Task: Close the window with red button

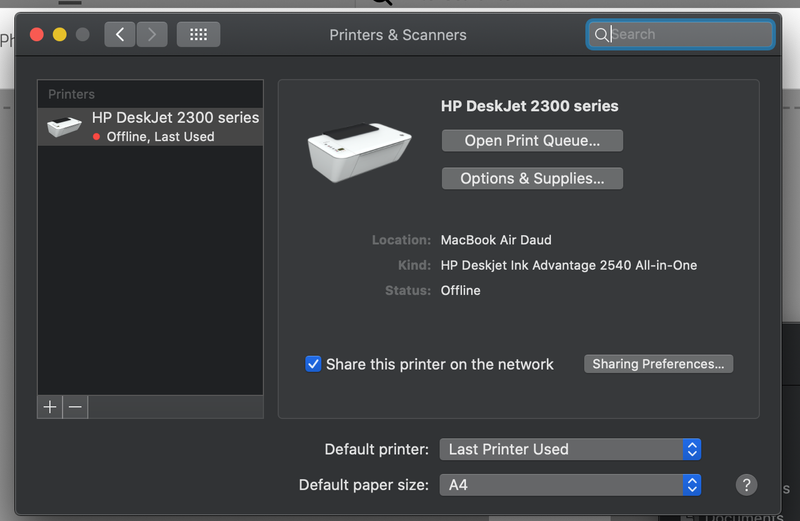Action: pyautogui.click(x=37, y=35)
